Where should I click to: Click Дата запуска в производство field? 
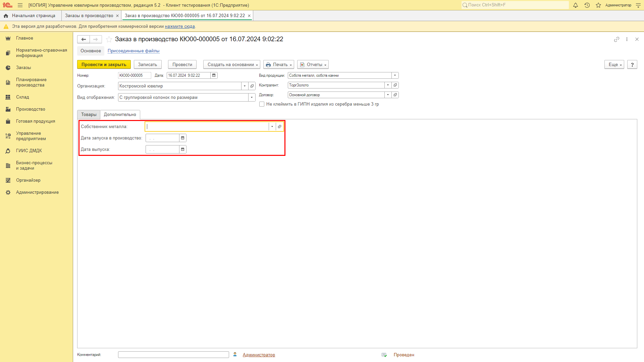(162, 138)
